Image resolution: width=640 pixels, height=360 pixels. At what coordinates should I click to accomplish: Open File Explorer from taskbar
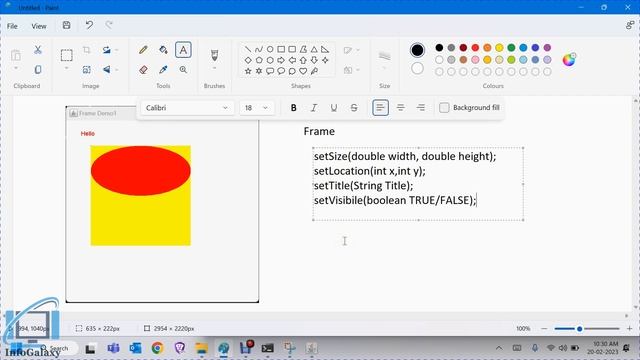(x=202, y=348)
